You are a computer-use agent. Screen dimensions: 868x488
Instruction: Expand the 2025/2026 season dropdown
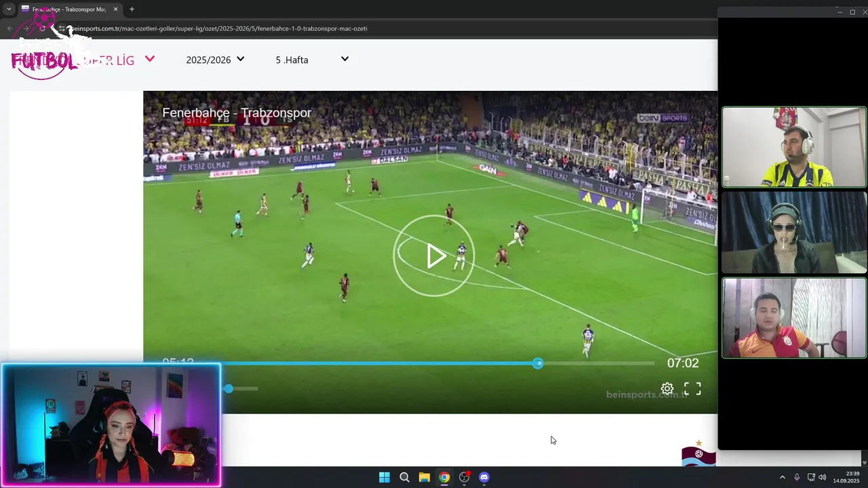point(215,60)
